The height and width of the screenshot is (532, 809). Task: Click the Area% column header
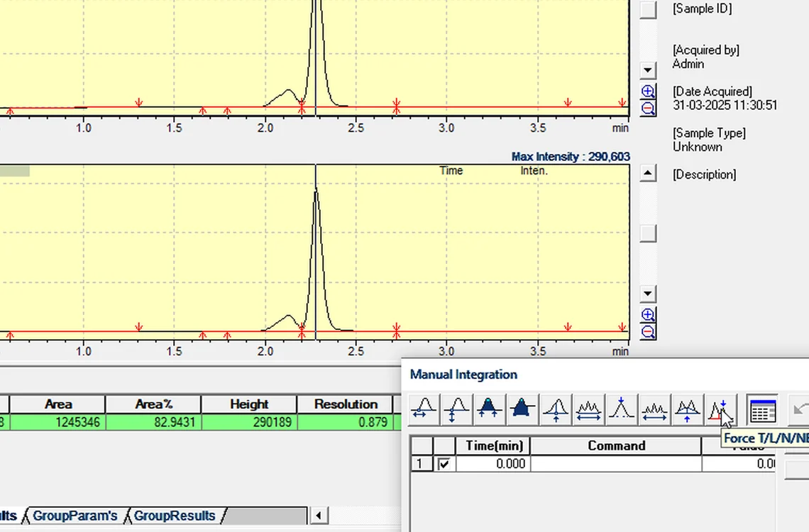click(x=153, y=404)
